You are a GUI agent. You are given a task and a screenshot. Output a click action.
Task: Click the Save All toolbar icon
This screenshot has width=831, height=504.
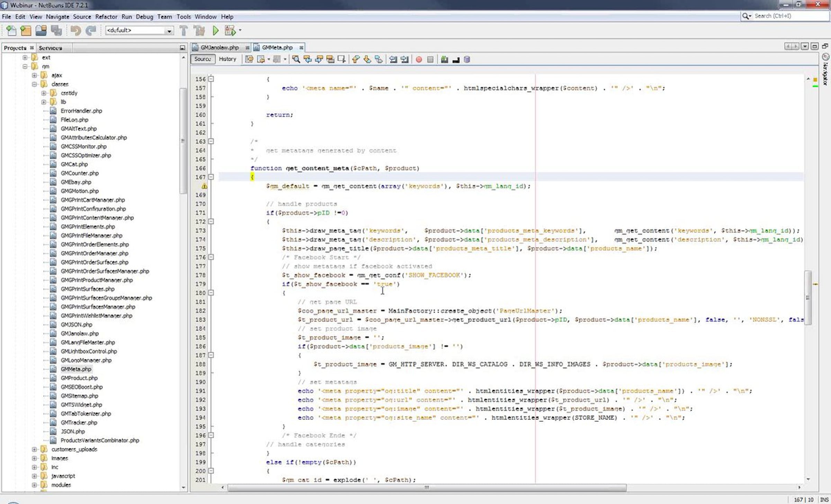[x=56, y=31]
